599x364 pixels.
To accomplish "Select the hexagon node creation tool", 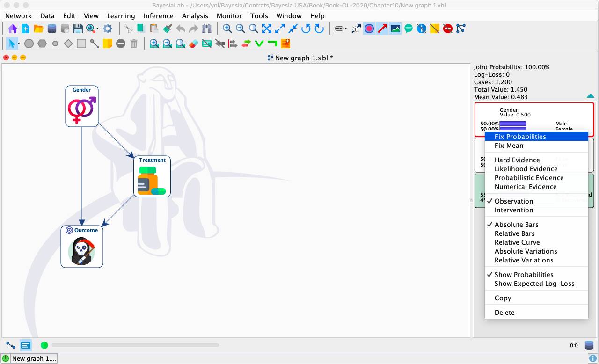I will [x=42, y=44].
